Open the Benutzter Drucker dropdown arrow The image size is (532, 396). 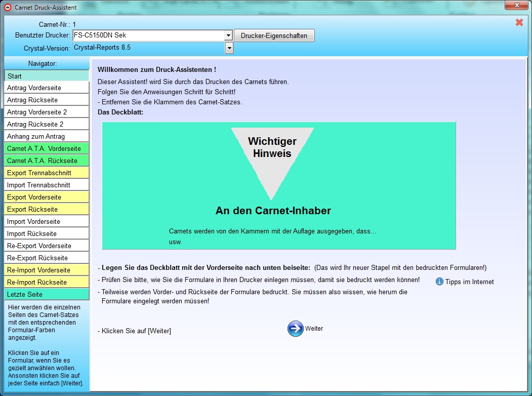[x=228, y=35]
